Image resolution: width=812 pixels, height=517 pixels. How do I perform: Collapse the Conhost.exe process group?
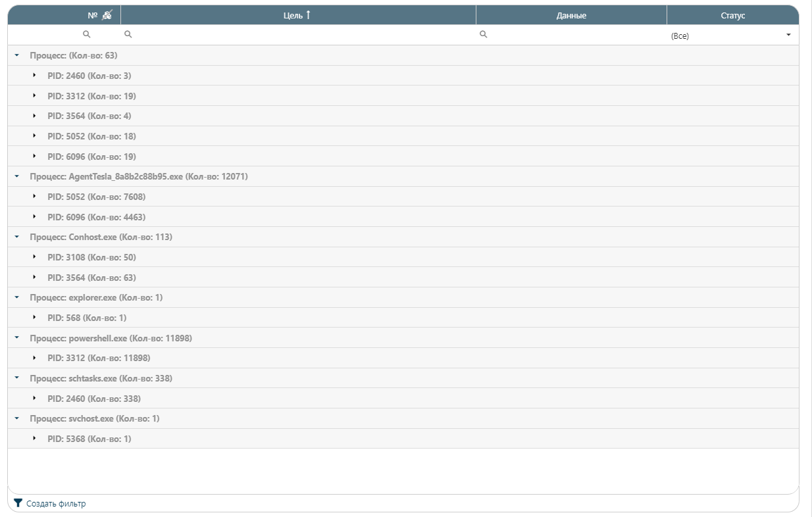coord(17,237)
